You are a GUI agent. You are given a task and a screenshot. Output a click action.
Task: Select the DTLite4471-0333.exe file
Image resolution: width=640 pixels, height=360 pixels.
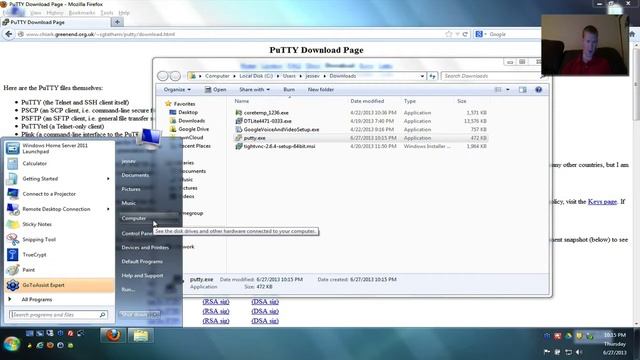(x=267, y=121)
